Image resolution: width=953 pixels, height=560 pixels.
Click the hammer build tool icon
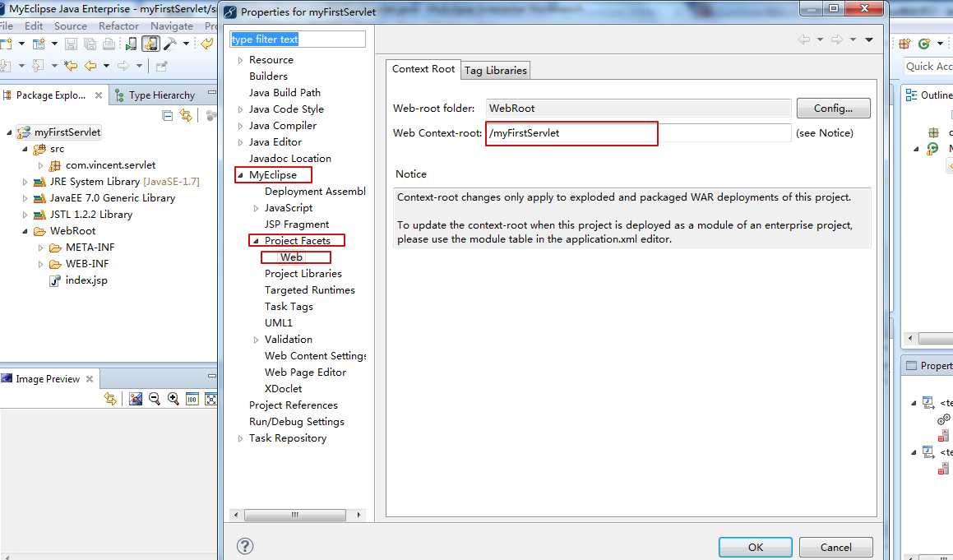(x=171, y=44)
